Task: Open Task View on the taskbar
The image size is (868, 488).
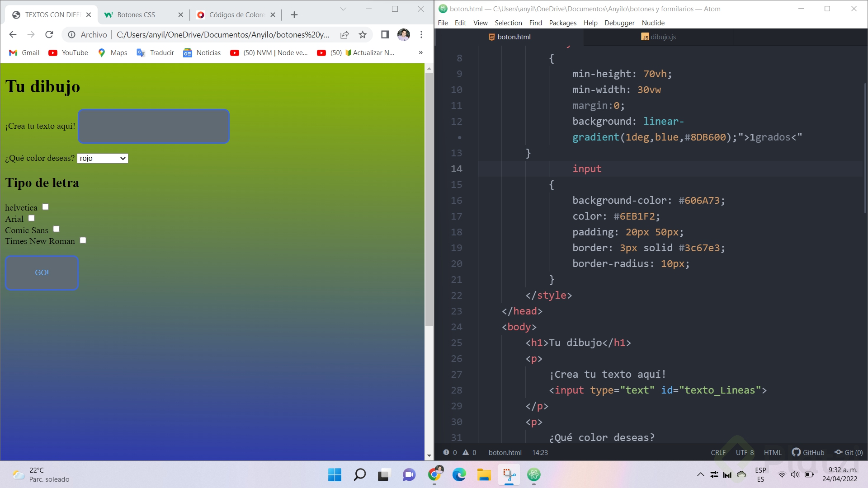Action: click(x=384, y=474)
